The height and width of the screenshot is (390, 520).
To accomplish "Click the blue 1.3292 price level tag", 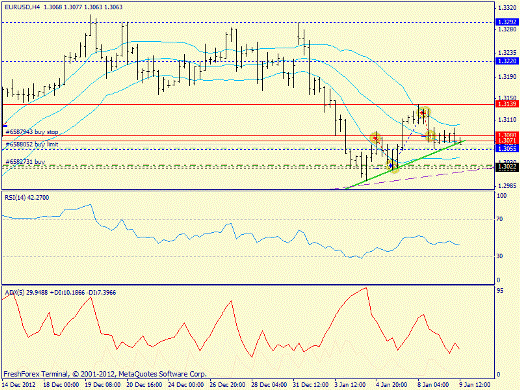I will tap(507, 22).
